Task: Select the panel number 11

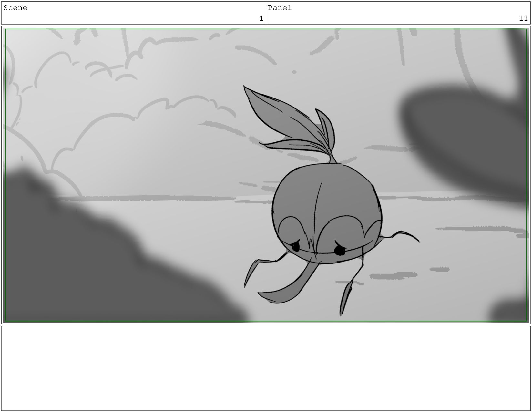Action: pyautogui.click(x=523, y=19)
